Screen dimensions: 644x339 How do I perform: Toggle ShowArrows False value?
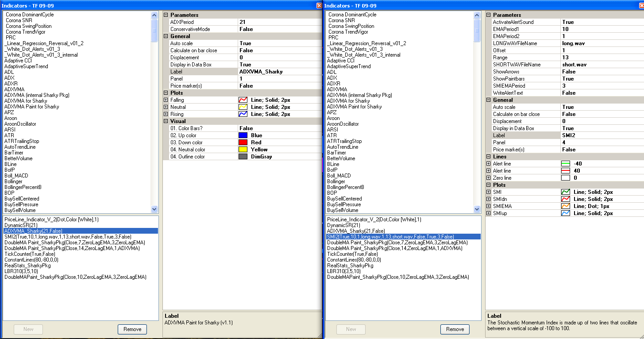[x=602, y=72]
